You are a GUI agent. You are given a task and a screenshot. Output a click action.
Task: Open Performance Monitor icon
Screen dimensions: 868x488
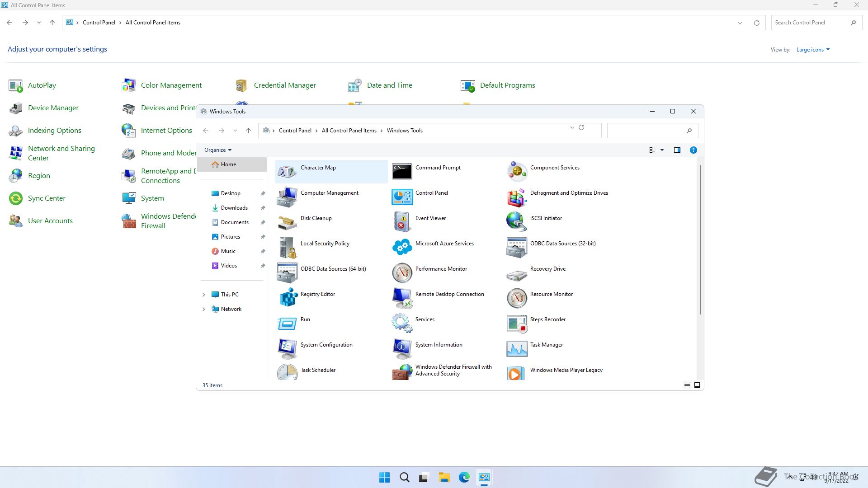pos(402,273)
